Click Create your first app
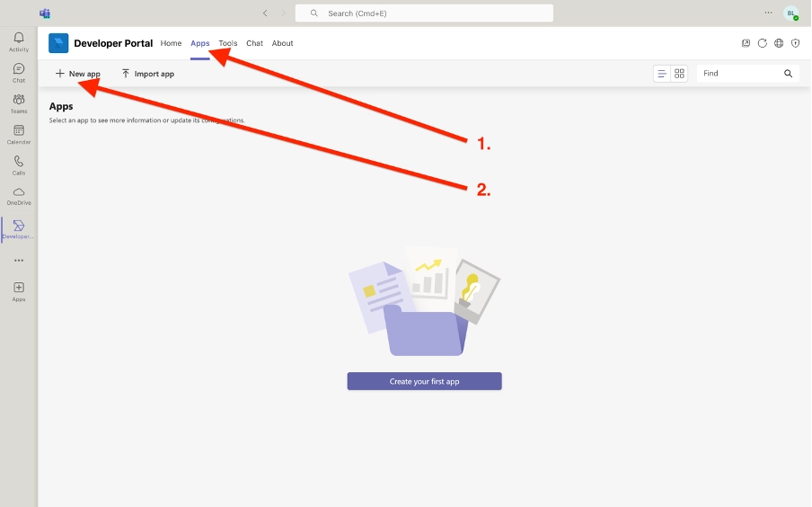 pyautogui.click(x=424, y=381)
